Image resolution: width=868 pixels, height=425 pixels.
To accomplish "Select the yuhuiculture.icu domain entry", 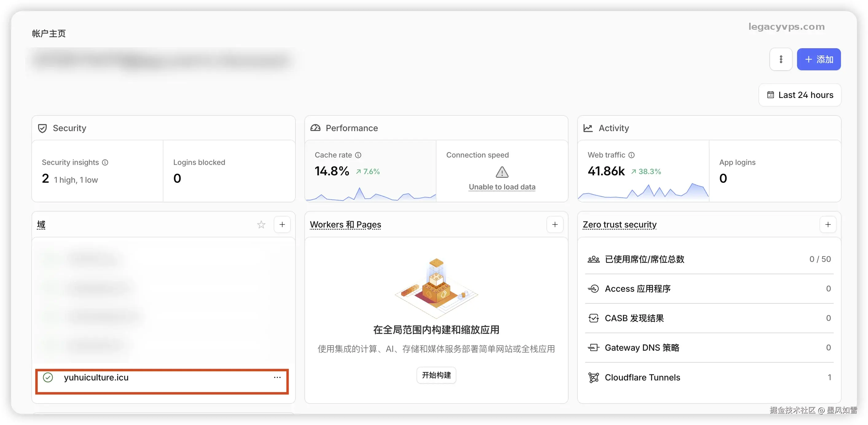I will point(96,377).
